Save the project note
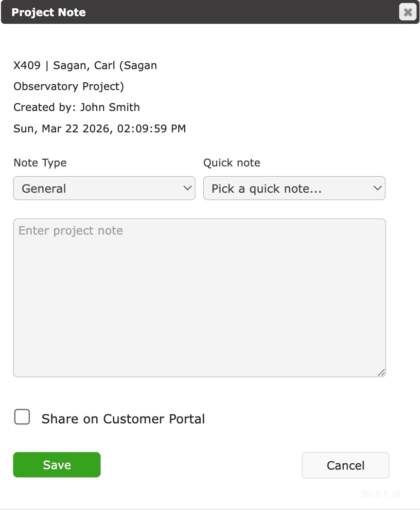Viewport: 420px width, 510px height. tap(57, 465)
